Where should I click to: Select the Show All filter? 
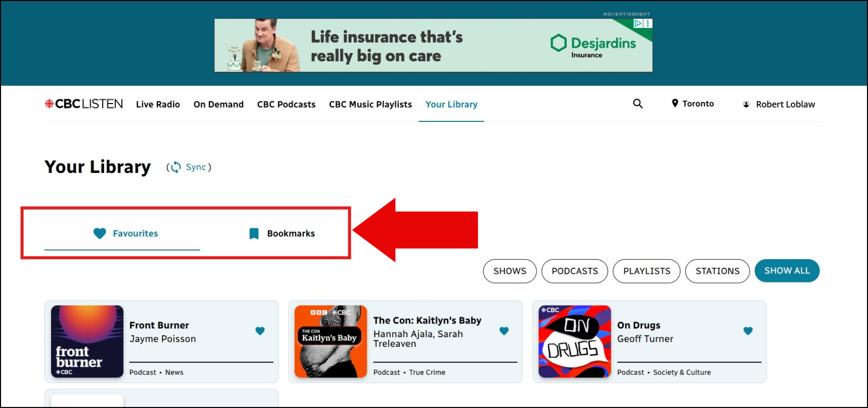[787, 271]
